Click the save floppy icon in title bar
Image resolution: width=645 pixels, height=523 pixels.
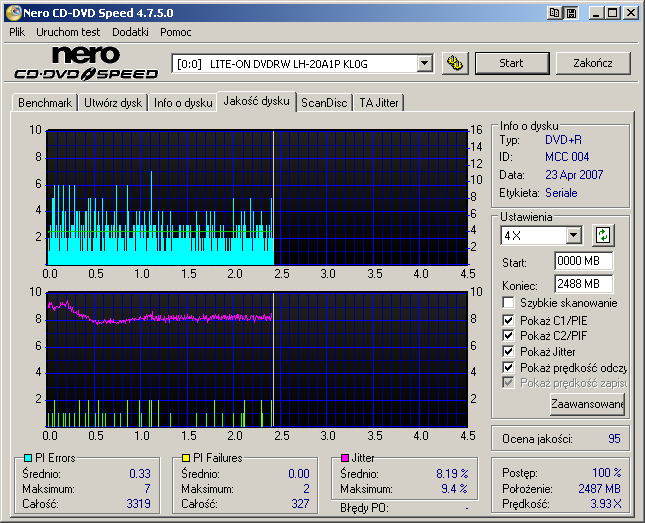[570, 13]
